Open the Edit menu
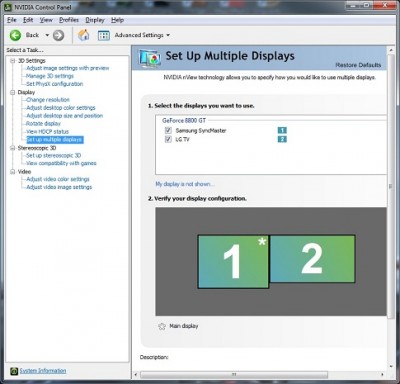 (28, 20)
